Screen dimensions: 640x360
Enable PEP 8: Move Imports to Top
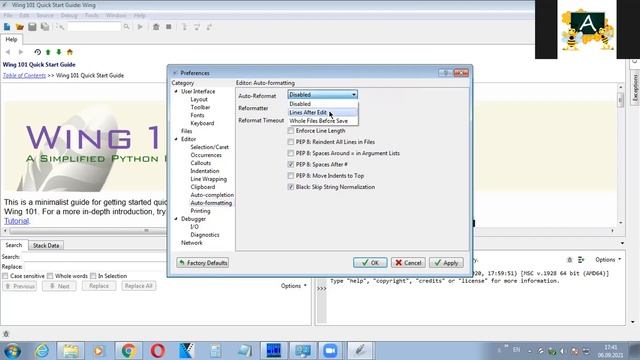[x=291, y=176]
